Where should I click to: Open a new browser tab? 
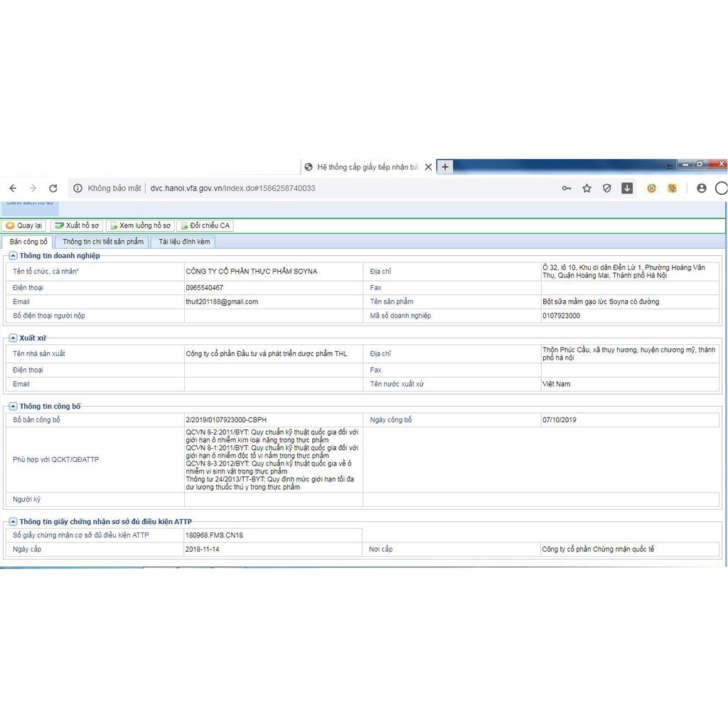tap(445, 167)
